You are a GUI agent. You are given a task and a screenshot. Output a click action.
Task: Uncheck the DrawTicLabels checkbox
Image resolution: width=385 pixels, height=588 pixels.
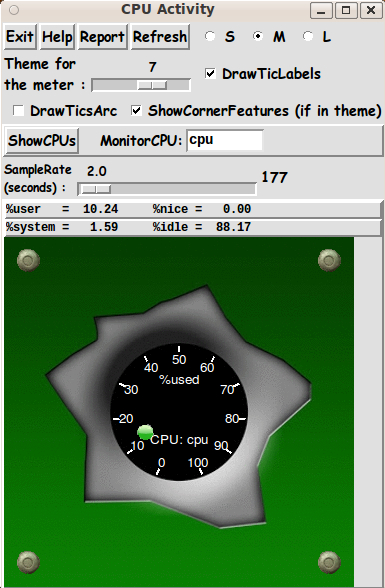pos(210,74)
